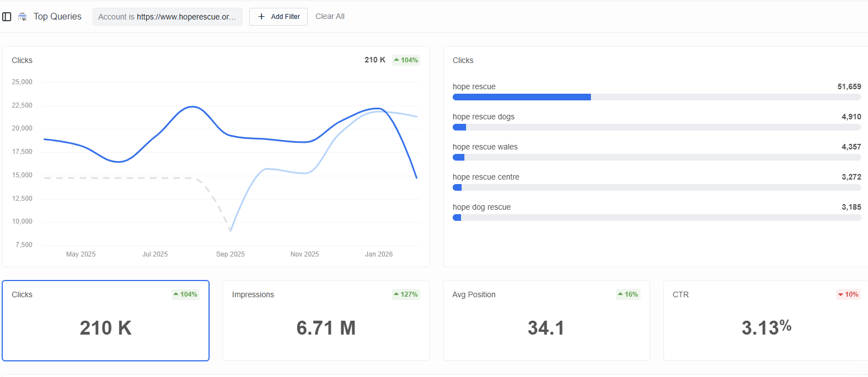
Task: Edit the Account filter input field
Action: coord(167,17)
